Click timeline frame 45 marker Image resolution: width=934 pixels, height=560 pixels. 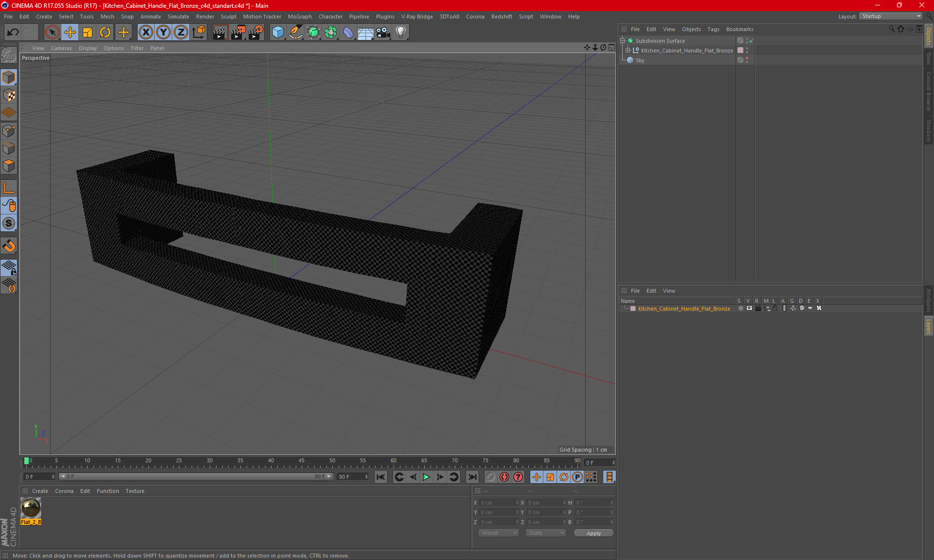pyautogui.click(x=302, y=461)
